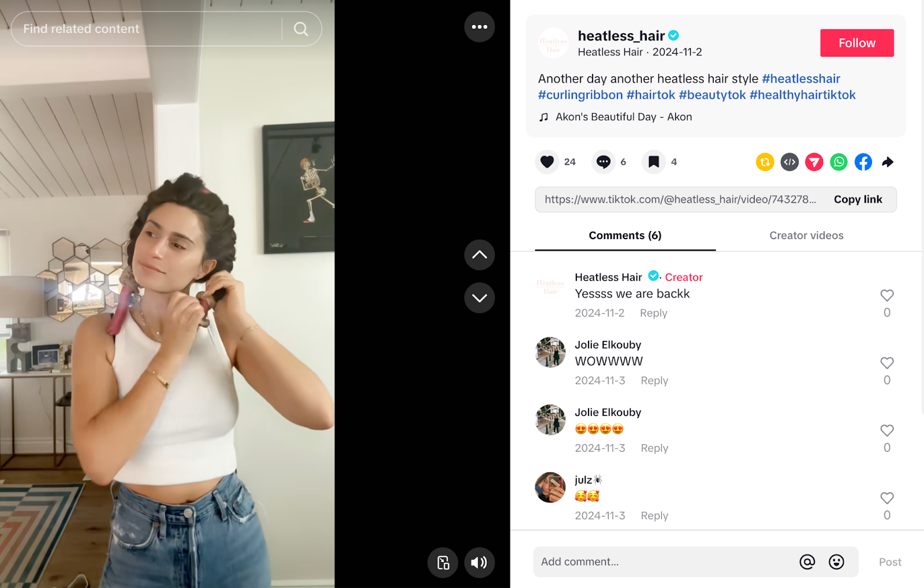
Task: Like Jolie Elkouby's WOWWWW comment
Action: pyautogui.click(x=887, y=363)
